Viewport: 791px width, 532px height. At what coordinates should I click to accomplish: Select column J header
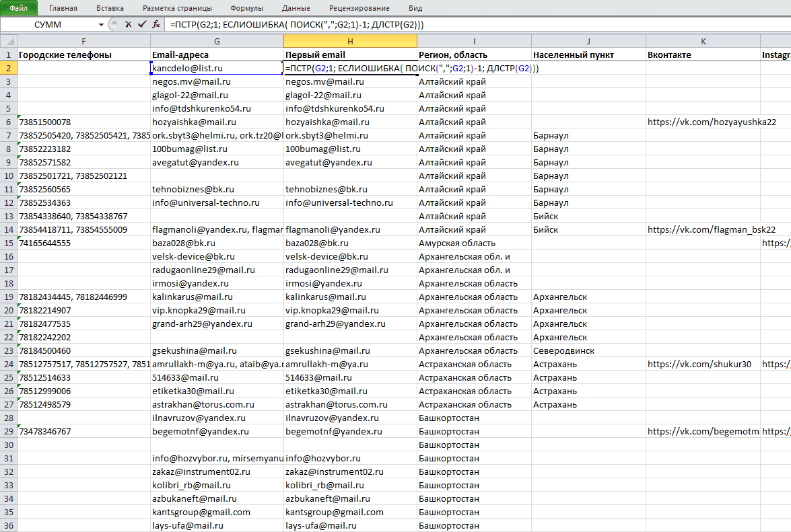(588, 41)
